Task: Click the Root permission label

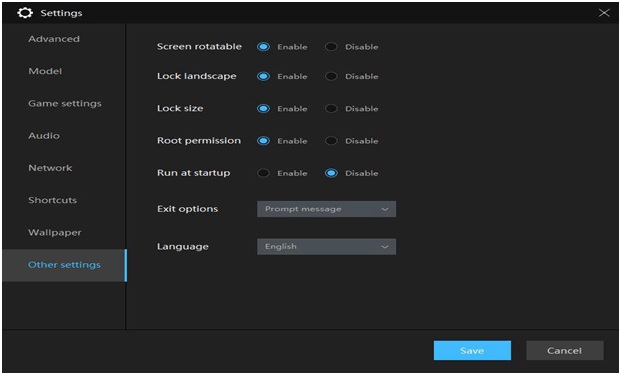Action: pos(199,141)
